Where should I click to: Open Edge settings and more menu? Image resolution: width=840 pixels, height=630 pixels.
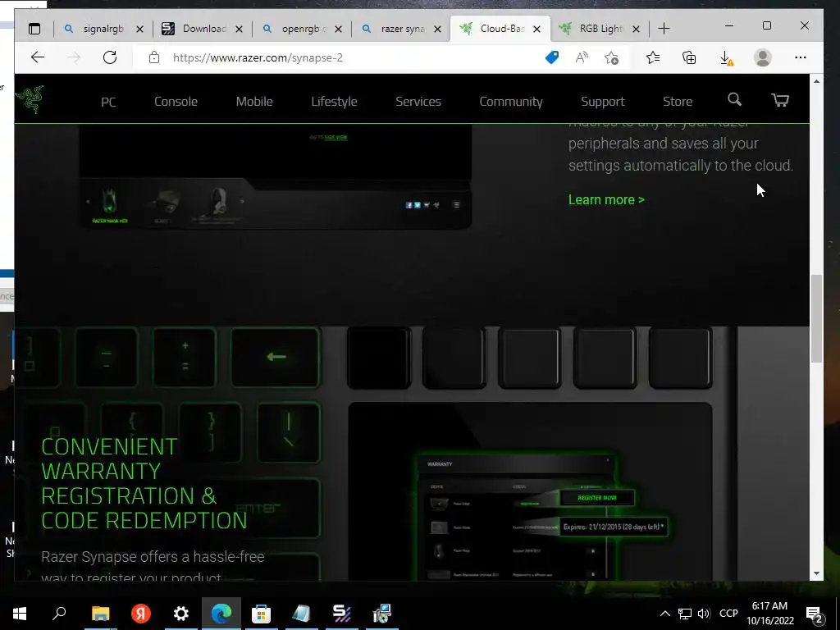pos(801,57)
